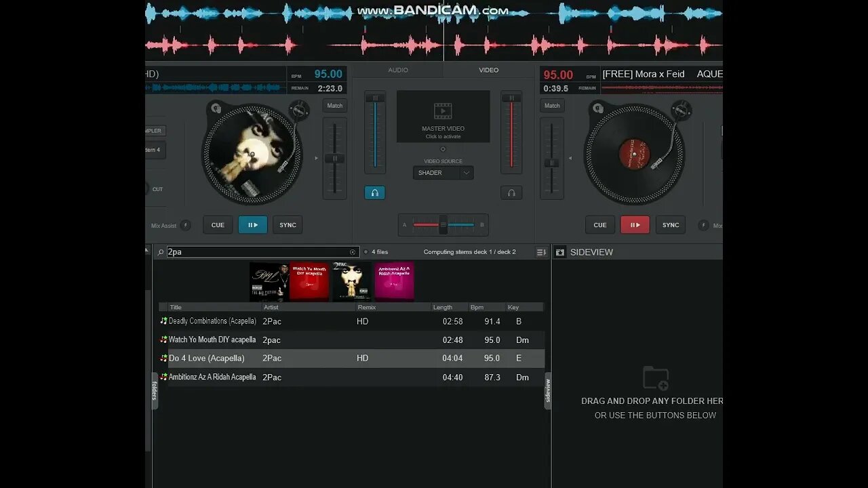Click the right deck red-label vinyl
Viewport: 868px width, 488px height.
[x=634, y=155]
